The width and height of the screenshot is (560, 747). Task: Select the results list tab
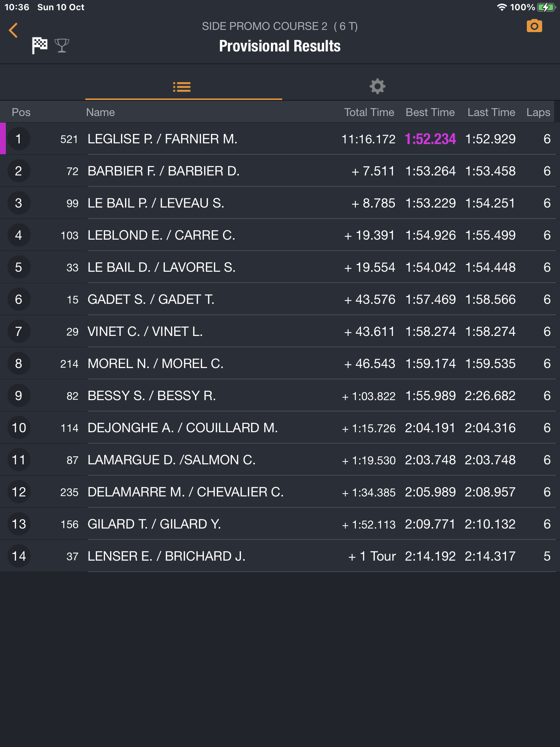click(182, 87)
